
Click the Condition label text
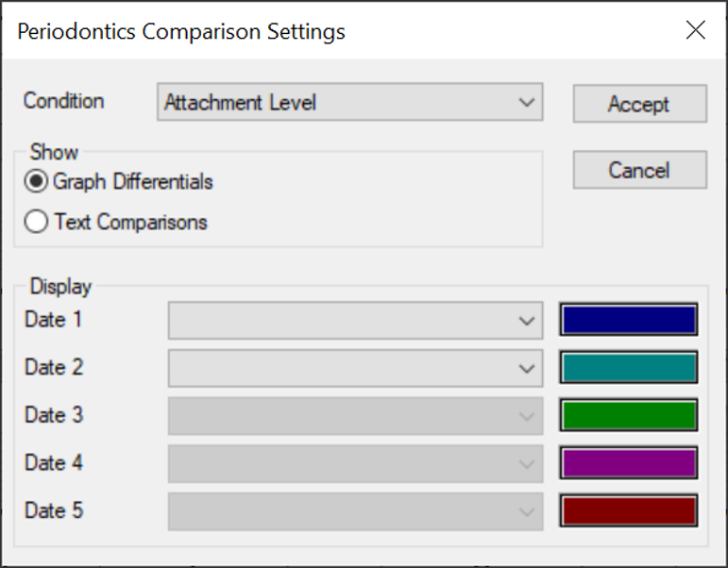tap(64, 101)
